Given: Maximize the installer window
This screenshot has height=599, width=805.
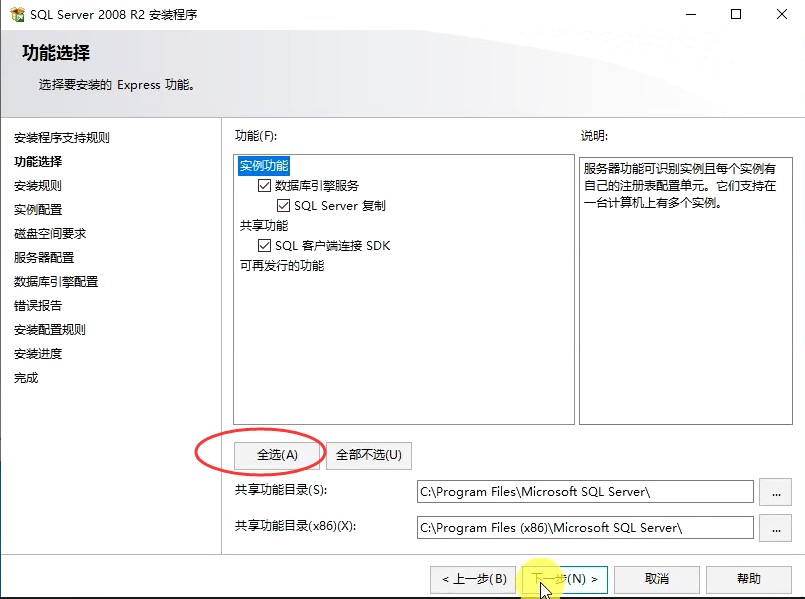Looking at the screenshot, I should pyautogui.click(x=736, y=14).
